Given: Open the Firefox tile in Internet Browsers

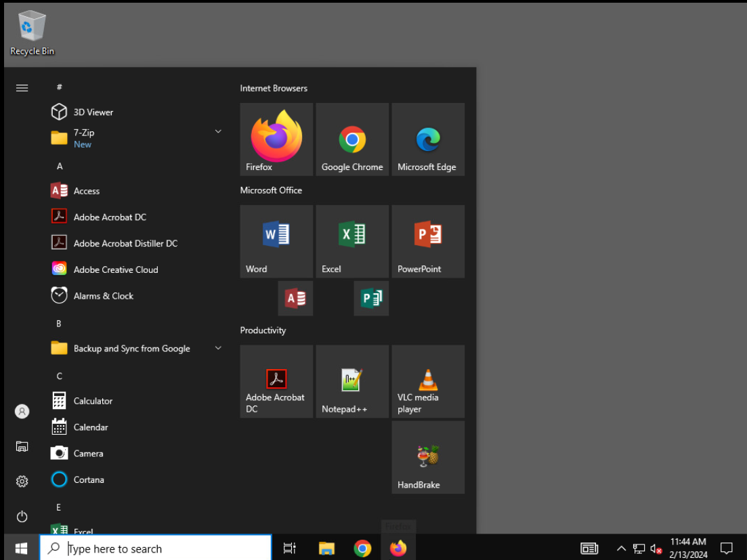Looking at the screenshot, I should click(276, 139).
